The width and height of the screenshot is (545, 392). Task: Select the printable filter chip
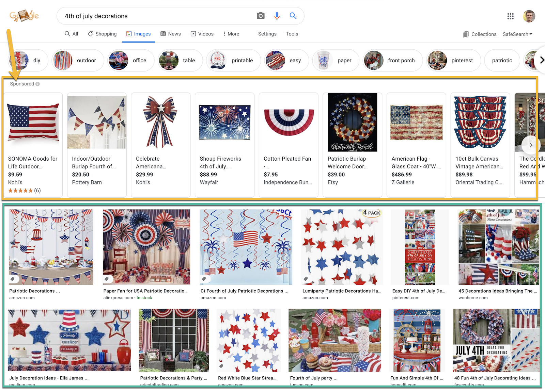233,60
